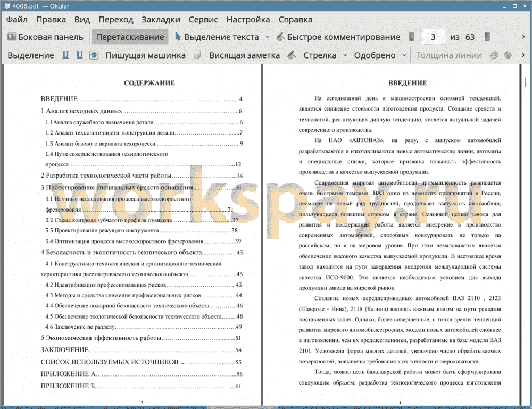Image resolution: width=532 pixels, height=409 pixels.
Task: Activate the Выделение текста tool
Action: point(217,37)
